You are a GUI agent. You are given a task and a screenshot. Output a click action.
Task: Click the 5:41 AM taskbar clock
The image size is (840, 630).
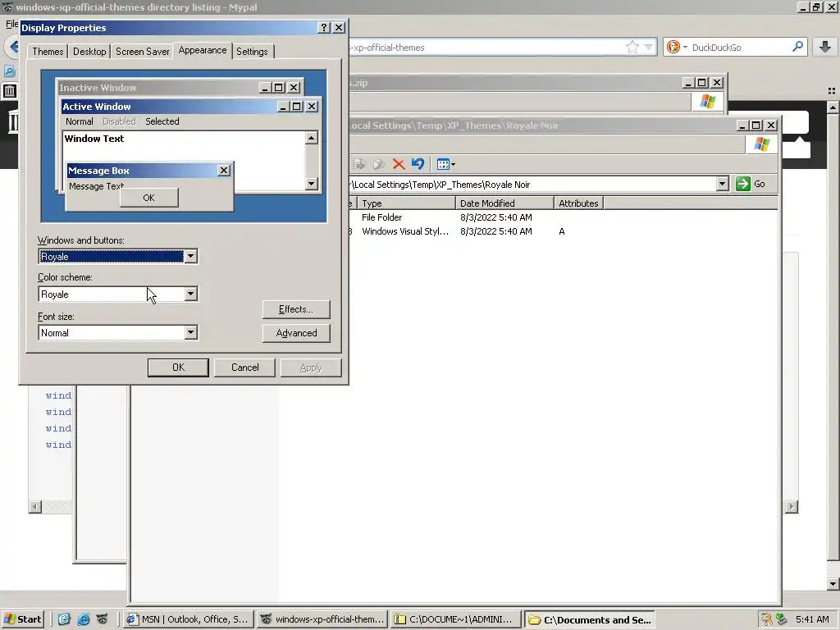tap(812, 619)
